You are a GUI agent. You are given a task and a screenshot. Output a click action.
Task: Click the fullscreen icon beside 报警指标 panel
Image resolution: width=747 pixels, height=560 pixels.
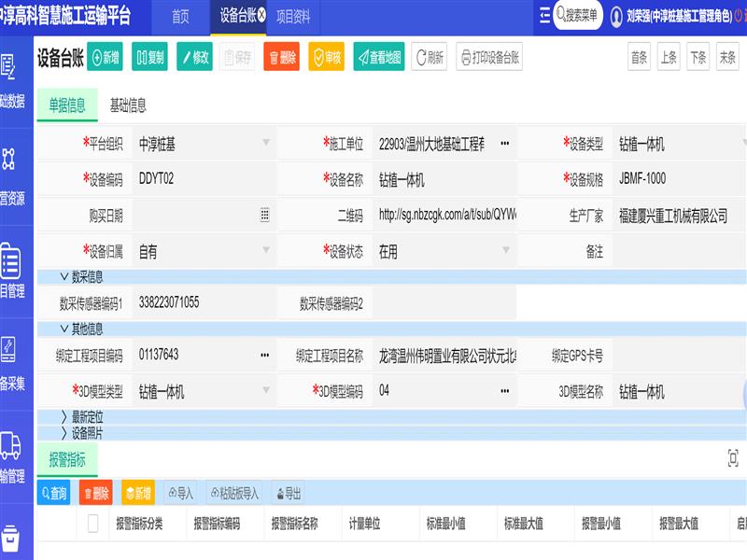tap(733, 457)
